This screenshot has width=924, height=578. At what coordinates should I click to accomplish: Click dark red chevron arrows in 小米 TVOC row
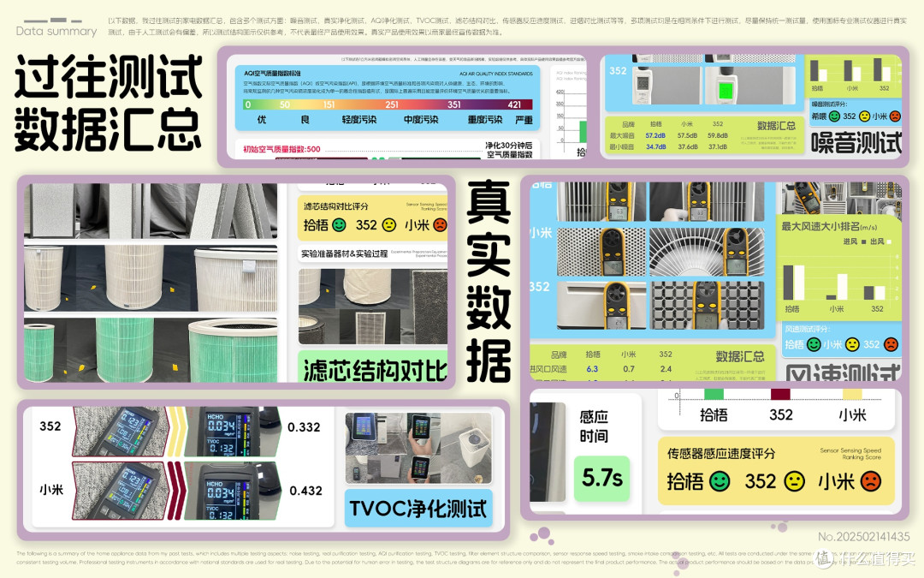pyautogui.click(x=176, y=492)
